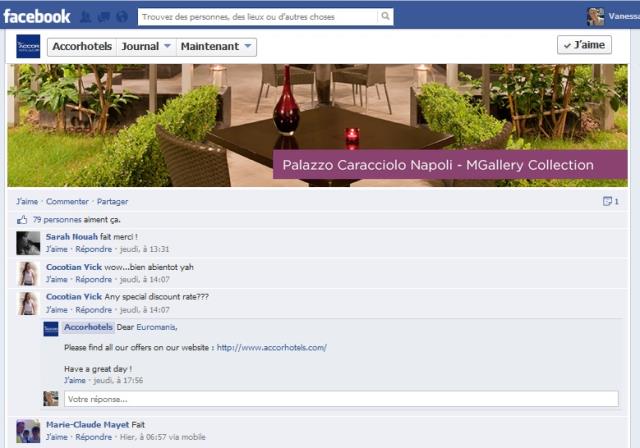Reply to Marie-Claude Mayet's comment
The height and width of the screenshot is (448, 640).
click(93, 437)
